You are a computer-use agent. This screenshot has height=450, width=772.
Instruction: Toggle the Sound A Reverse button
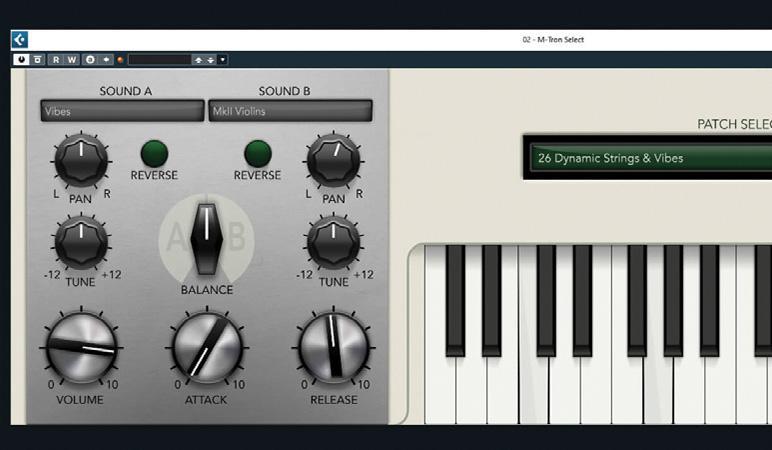pyautogui.click(x=154, y=154)
